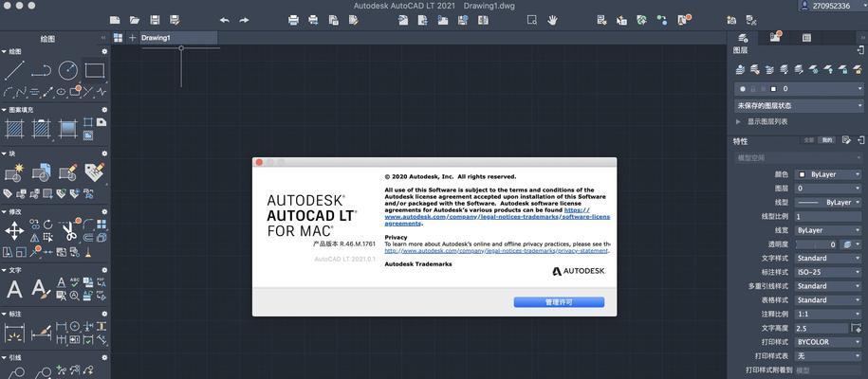Click the 透明度 transparency slider
868x379 pixels.
[x=817, y=244]
